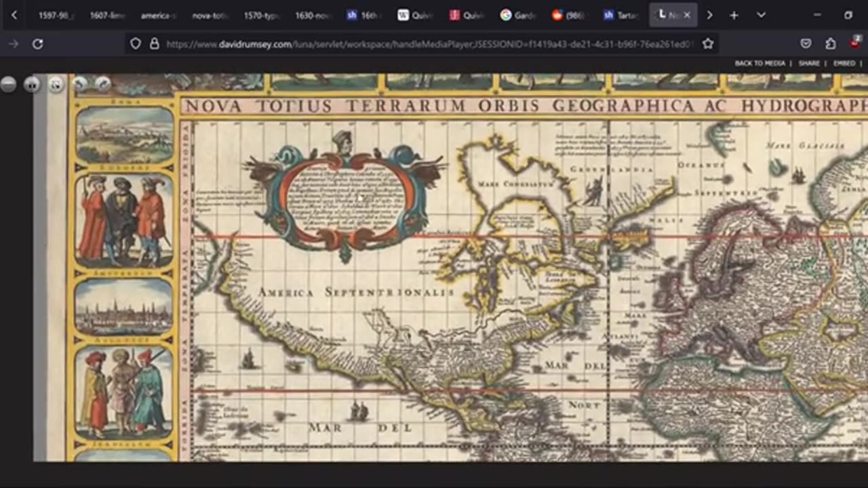Zoom out the map with the minus button
The width and height of the screenshot is (868, 488).
tap(8, 84)
